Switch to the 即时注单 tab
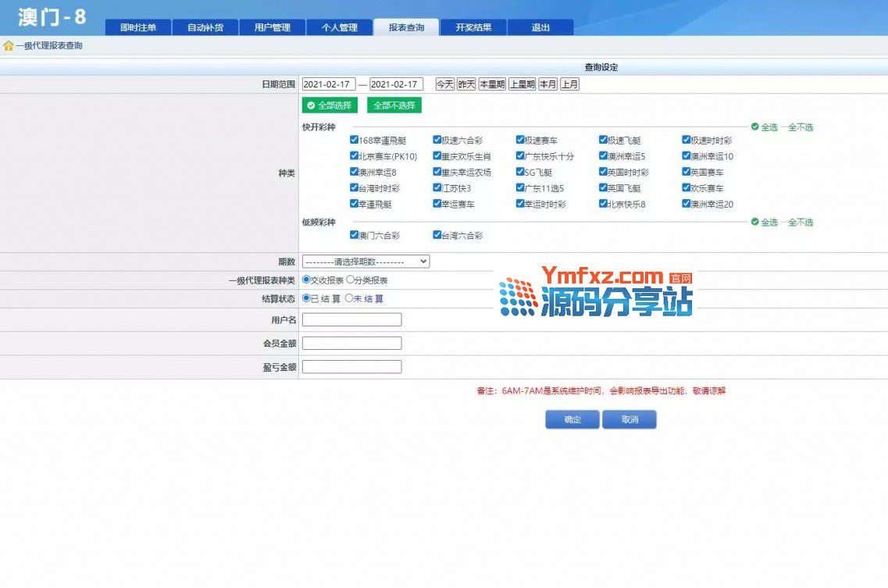This screenshot has width=888, height=588. [138, 28]
